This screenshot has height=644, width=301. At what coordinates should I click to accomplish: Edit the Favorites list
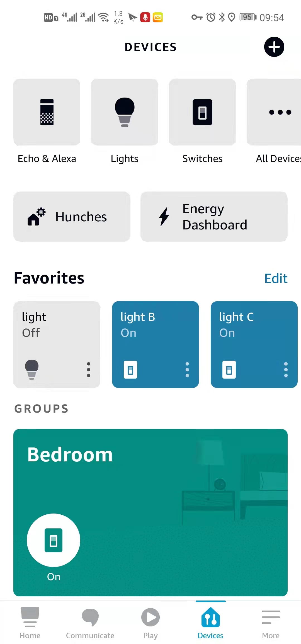coord(276,278)
